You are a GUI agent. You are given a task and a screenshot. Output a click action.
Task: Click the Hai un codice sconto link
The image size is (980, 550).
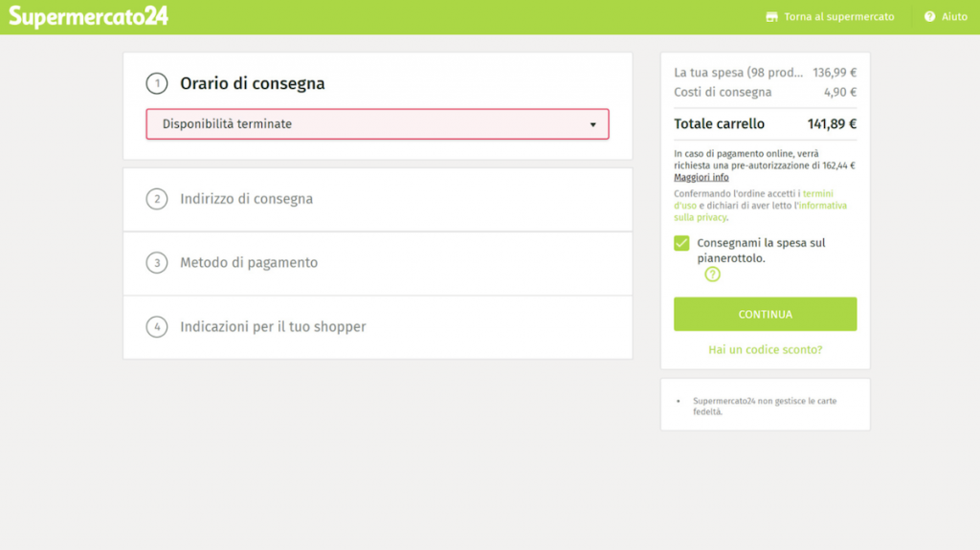tap(765, 350)
